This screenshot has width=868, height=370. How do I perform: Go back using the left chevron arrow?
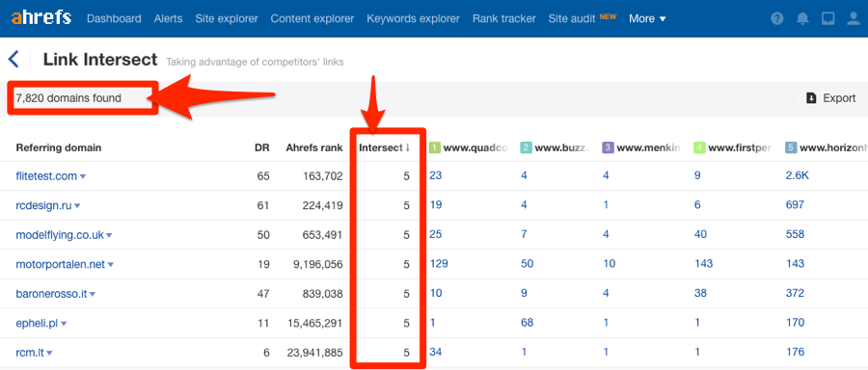(14, 59)
